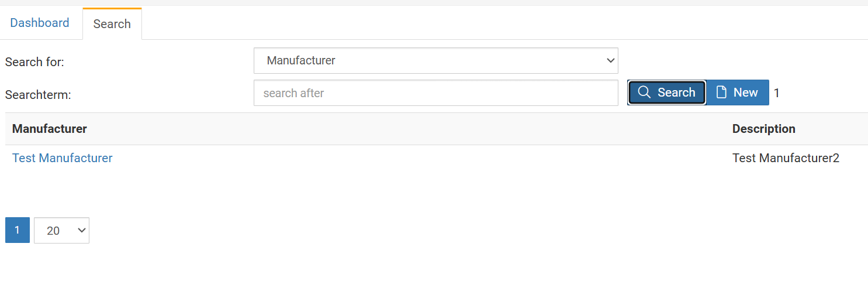
Task: Click the empty area of the result row
Action: (409, 158)
